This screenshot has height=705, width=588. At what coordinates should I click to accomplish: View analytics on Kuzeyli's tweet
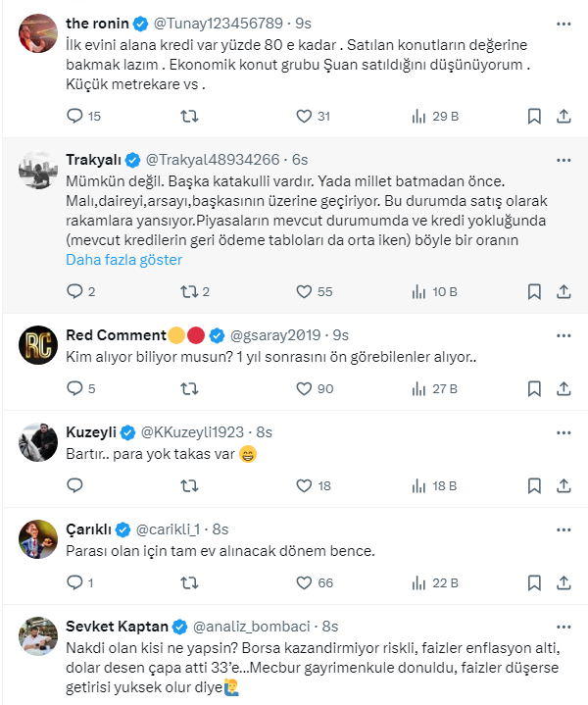pos(419,485)
